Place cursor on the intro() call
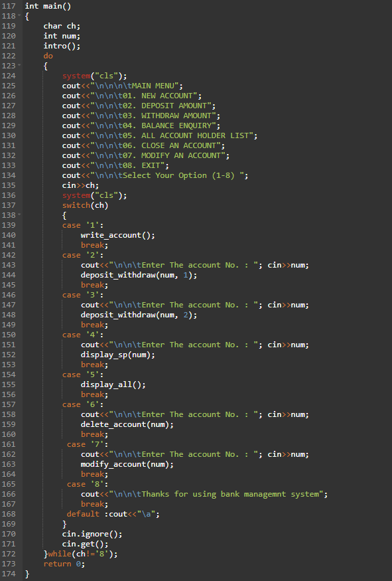392x581 pixels. tap(62, 46)
